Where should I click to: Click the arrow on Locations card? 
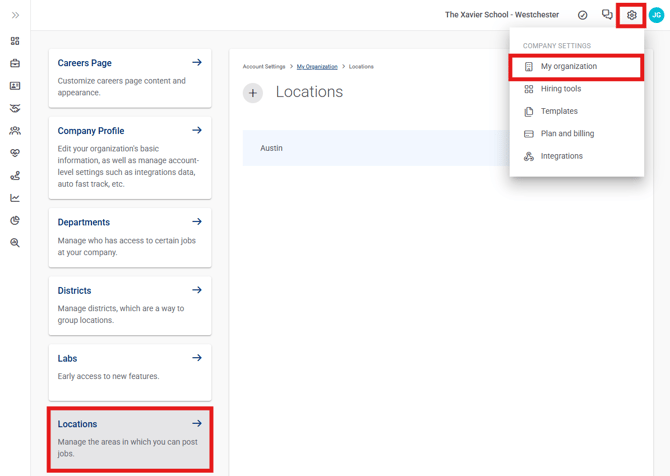pyautogui.click(x=197, y=423)
